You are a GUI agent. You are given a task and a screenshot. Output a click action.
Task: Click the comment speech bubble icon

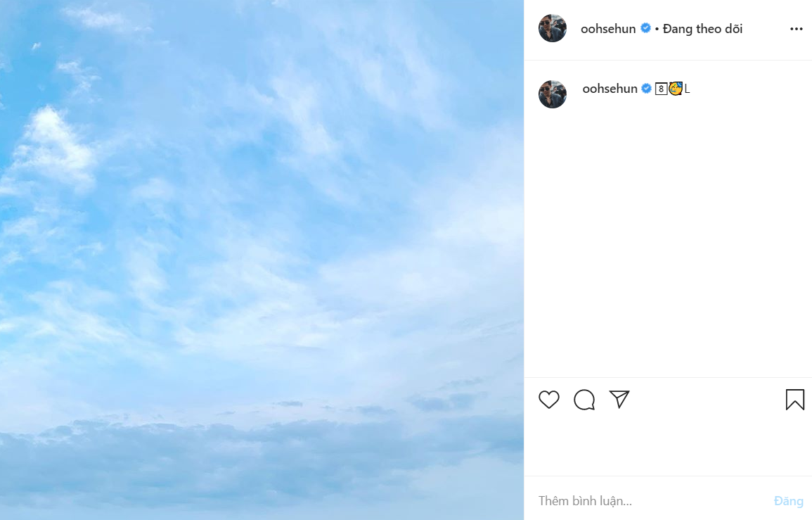(584, 400)
